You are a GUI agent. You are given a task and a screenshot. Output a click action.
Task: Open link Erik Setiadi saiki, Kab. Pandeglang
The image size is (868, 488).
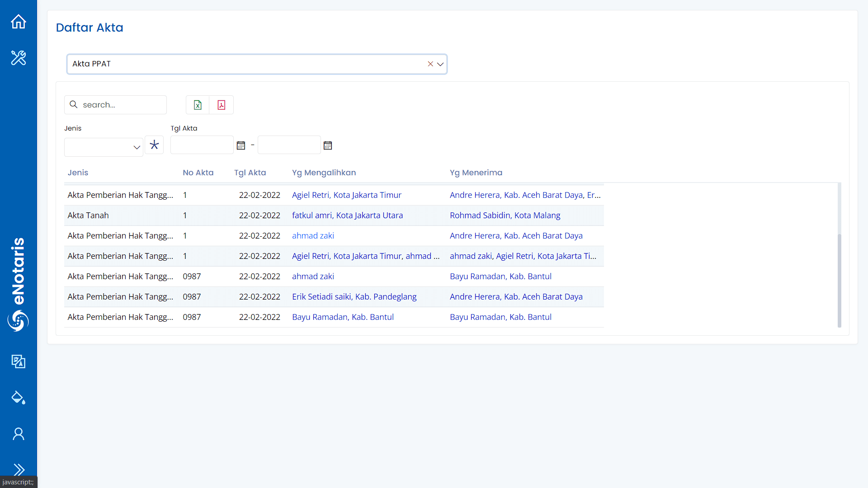point(354,297)
